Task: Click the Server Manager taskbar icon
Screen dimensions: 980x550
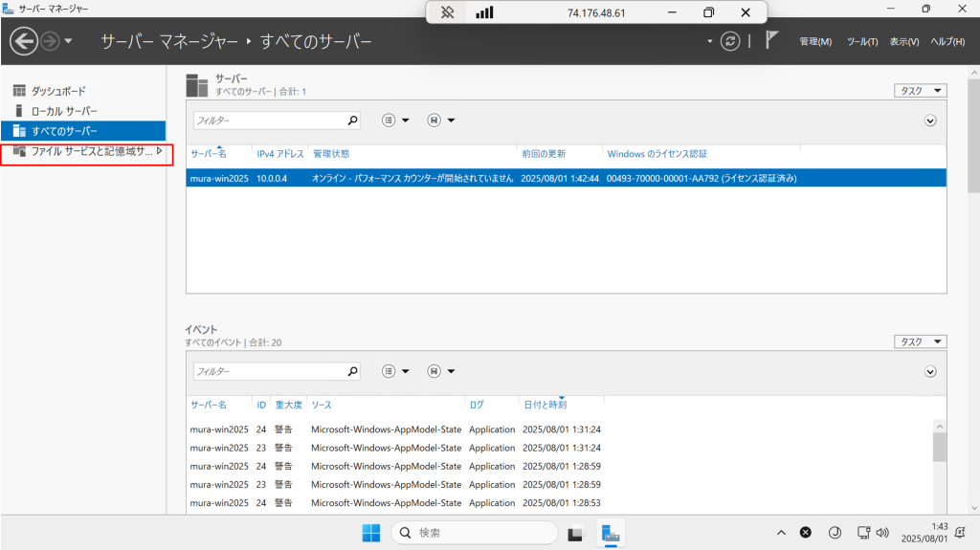Action: 611,533
